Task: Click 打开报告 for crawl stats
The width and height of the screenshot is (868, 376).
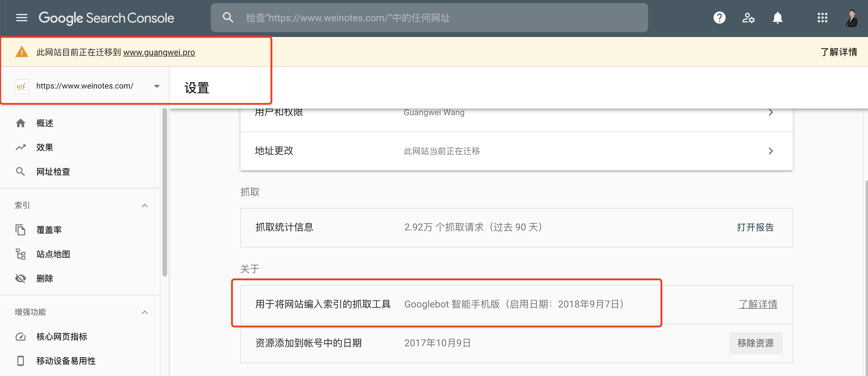Action: click(x=755, y=227)
